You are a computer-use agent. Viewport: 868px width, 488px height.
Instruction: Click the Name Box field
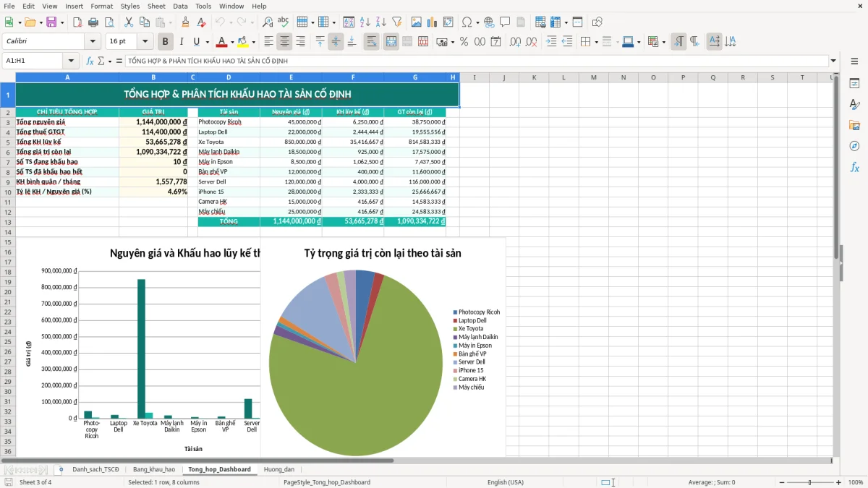point(33,61)
